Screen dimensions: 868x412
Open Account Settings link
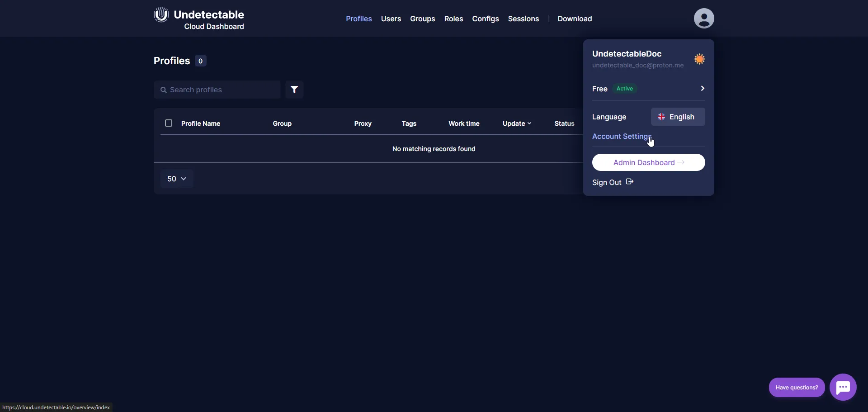(x=622, y=136)
